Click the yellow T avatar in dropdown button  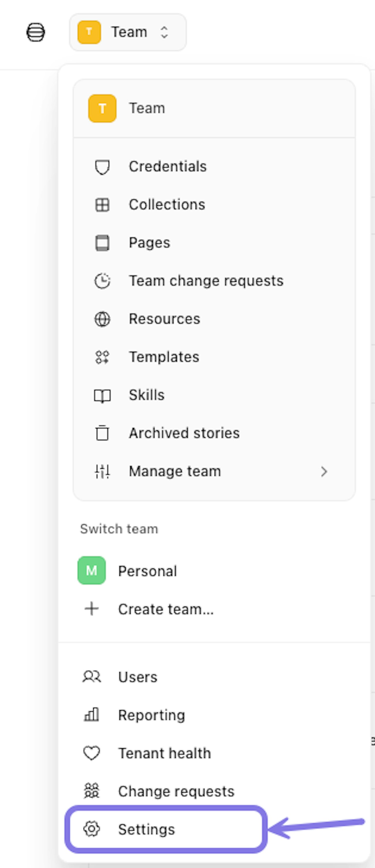89,32
